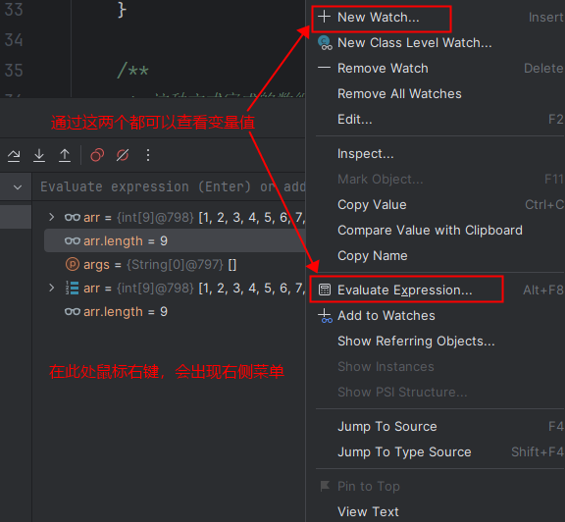Click the New Class Level Watch icon
Screen dimensions: 565x522
tap(325, 43)
